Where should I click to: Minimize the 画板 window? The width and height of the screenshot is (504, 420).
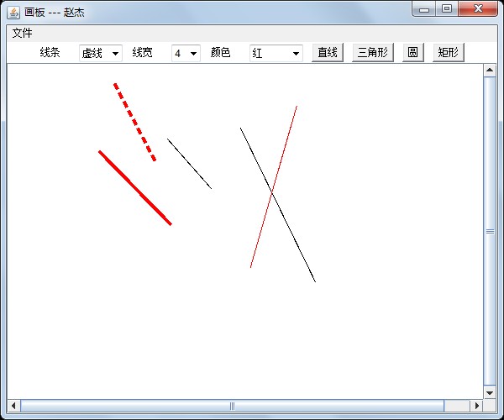pyautogui.click(x=424, y=9)
